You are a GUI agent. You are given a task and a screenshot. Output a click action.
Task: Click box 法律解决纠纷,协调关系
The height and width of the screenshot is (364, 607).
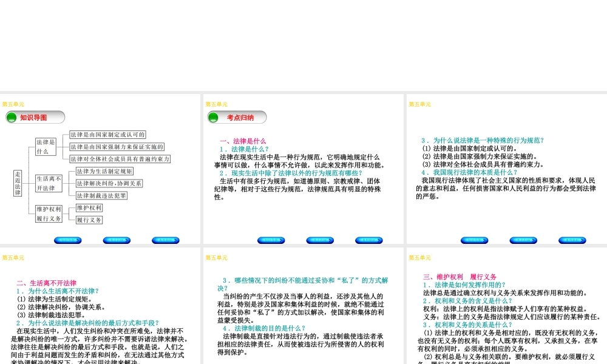(109, 183)
